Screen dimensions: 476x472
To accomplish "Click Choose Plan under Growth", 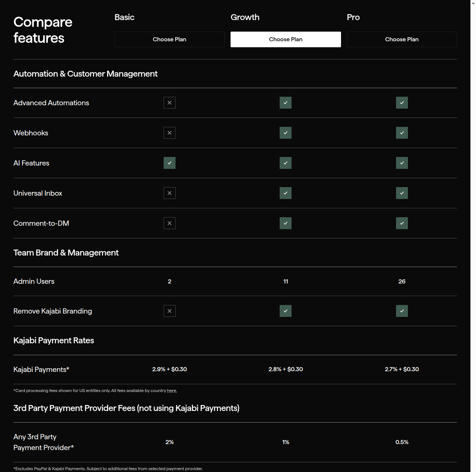I will click(286, 39).
